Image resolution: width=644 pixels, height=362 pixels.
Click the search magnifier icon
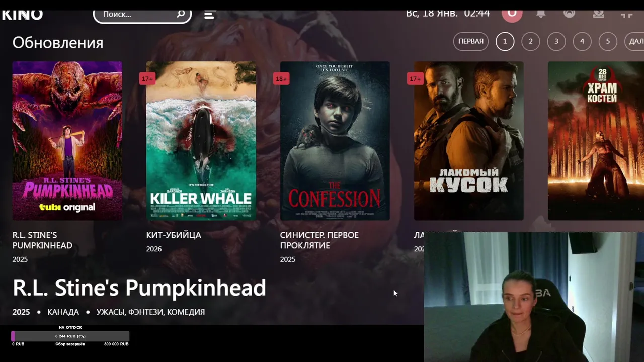tap(181, 14)
